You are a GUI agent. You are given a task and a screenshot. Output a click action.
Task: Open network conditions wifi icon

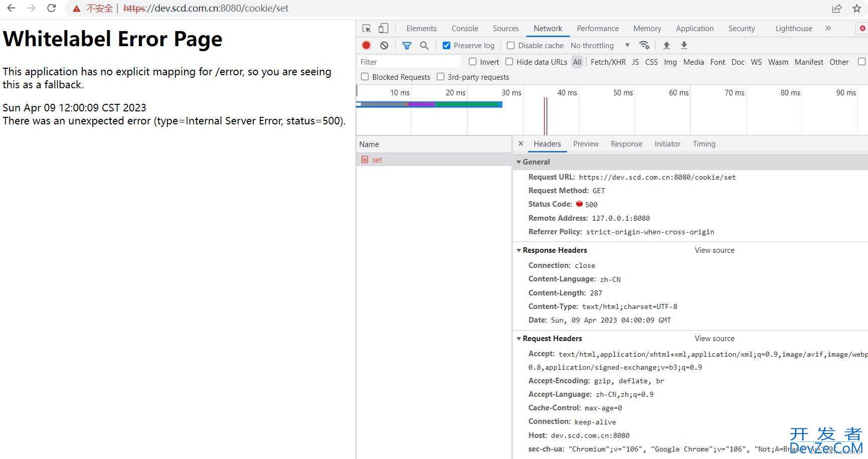(644, 45)
